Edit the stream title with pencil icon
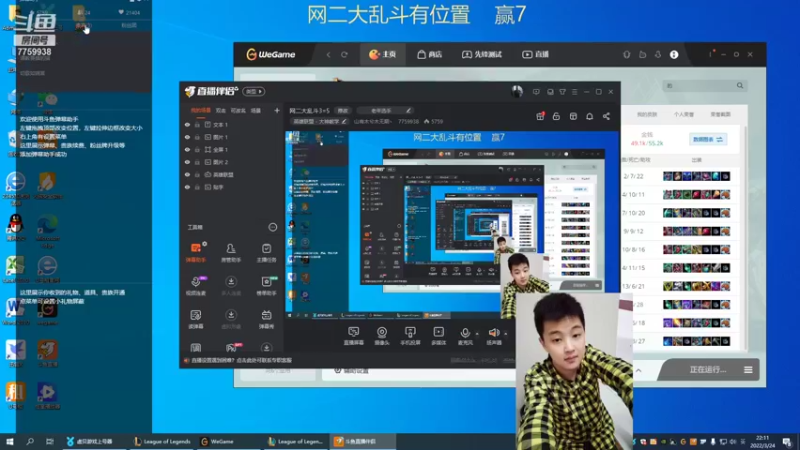Viewport: 800px width, 450px height. tap(408, 110)
